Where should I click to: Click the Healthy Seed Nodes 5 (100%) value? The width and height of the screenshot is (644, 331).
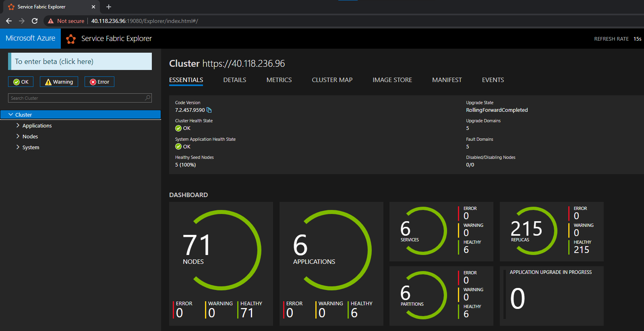coord(185,165)
